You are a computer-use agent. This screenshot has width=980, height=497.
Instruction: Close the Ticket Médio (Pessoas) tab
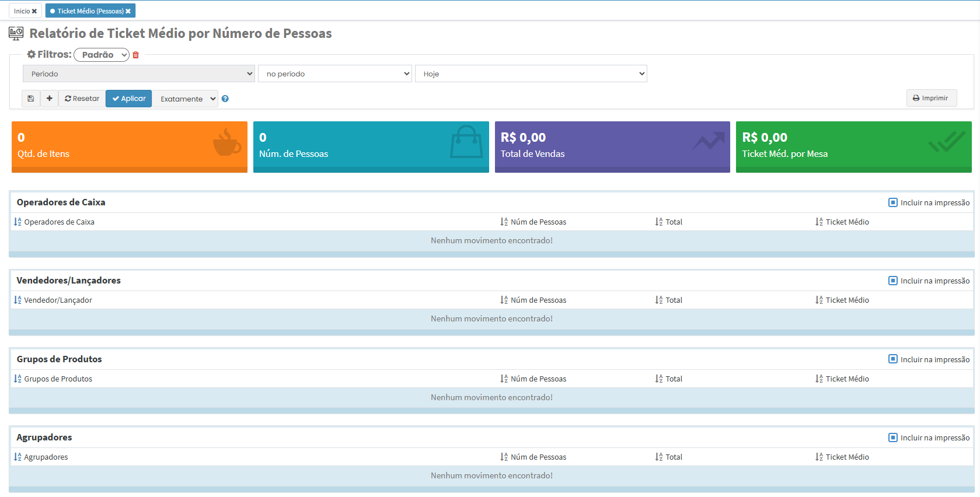tap(128, 11)
